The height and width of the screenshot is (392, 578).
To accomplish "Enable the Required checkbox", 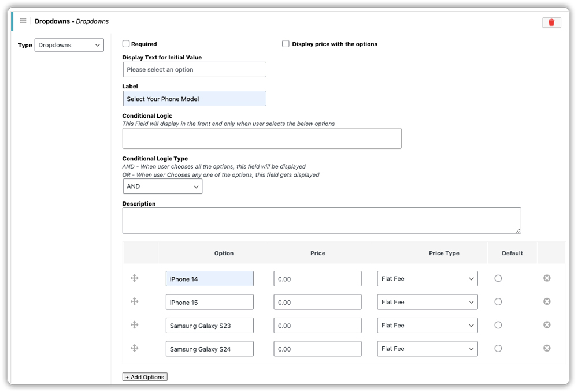I will [x=125, y=44].
